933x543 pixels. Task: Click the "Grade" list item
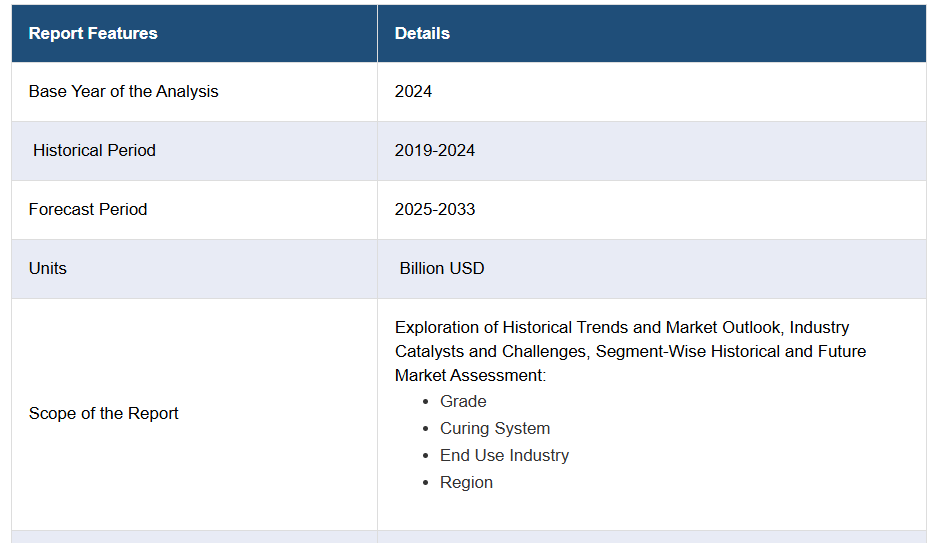coord(463,401)
